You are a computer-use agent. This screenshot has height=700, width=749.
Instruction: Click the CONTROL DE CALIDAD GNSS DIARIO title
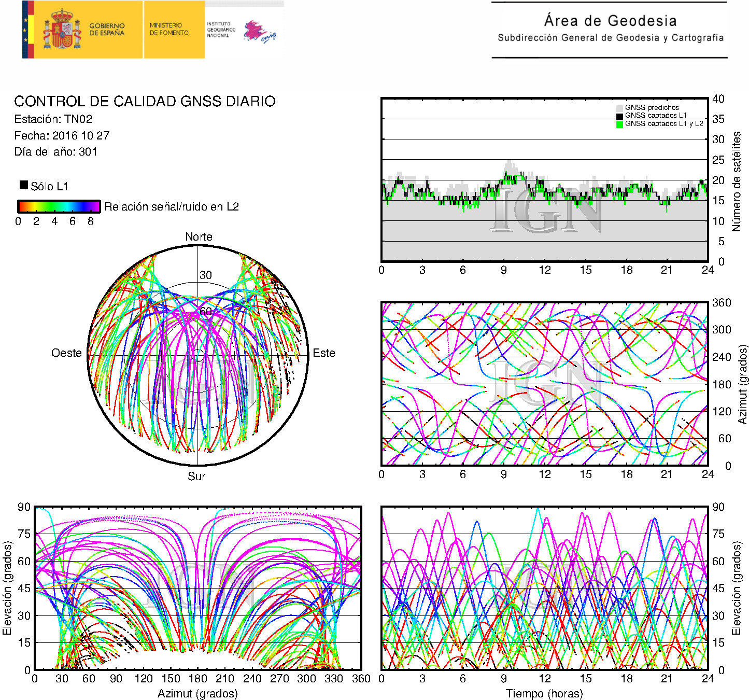point(145,101)
